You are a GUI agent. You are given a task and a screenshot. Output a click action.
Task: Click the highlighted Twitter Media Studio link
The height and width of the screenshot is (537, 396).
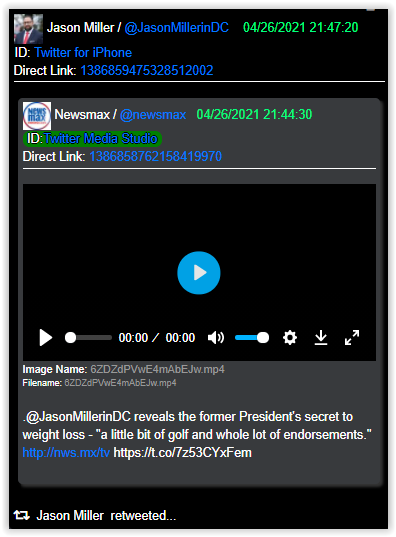100,139
